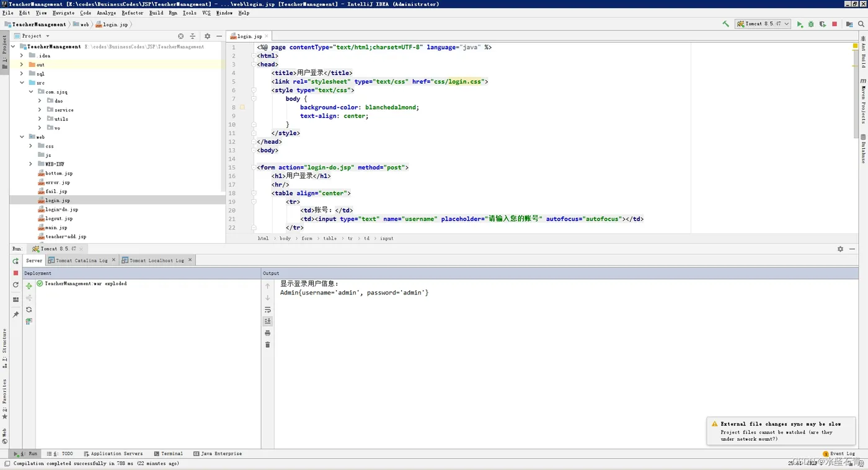Run with coverage using shield icon

823,24
